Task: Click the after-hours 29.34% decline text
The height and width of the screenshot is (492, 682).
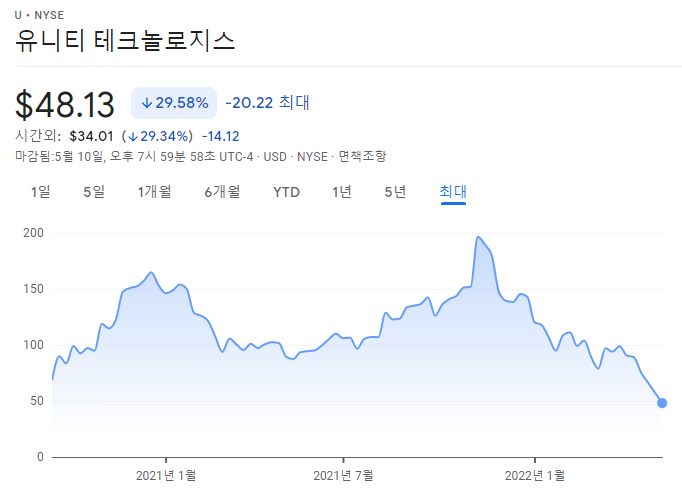Action: [157, 137]
